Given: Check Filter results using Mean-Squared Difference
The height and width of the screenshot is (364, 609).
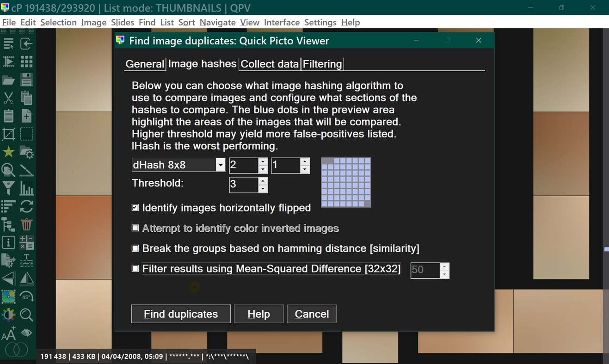Looking at the screenshot, I should click(135, 268).
